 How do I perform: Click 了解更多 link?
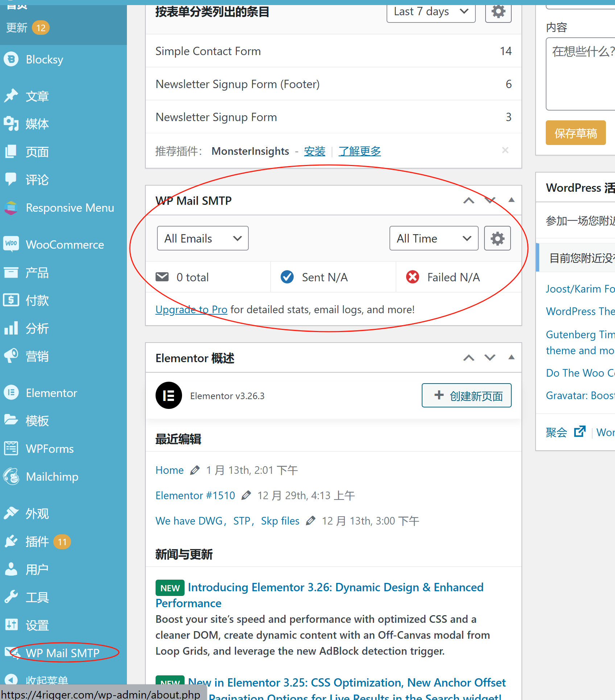360,151
